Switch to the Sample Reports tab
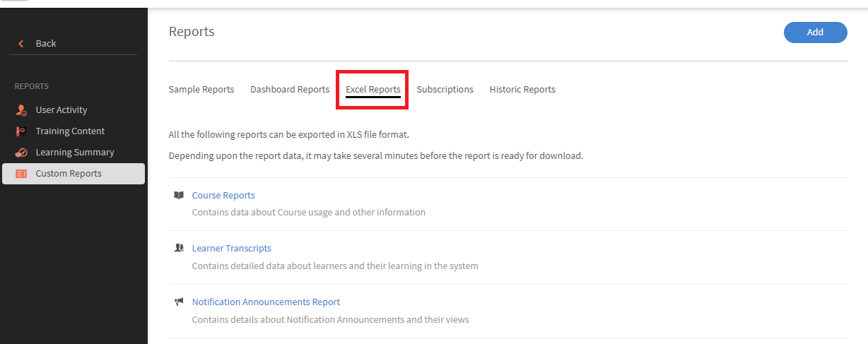 tap(201, 90)
